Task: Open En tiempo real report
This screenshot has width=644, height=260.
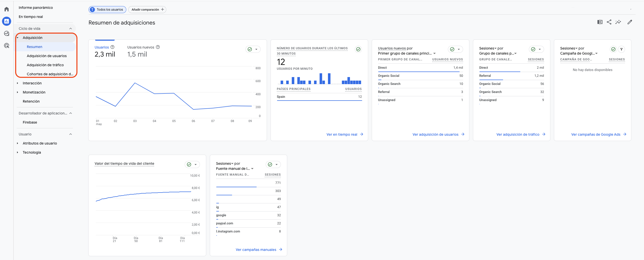Action: 31,17
